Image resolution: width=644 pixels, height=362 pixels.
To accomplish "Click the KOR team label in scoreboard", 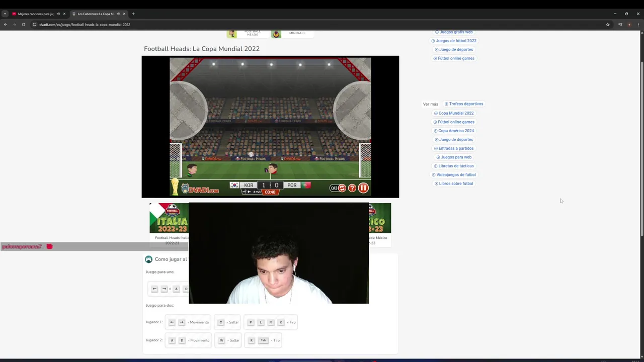I will (x=249, y=186).
